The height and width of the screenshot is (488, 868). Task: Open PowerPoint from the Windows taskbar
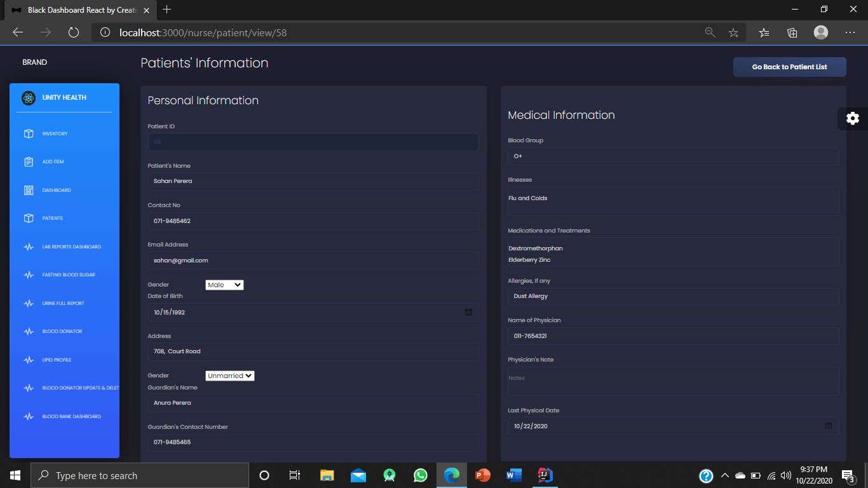(x=483, y=475)
